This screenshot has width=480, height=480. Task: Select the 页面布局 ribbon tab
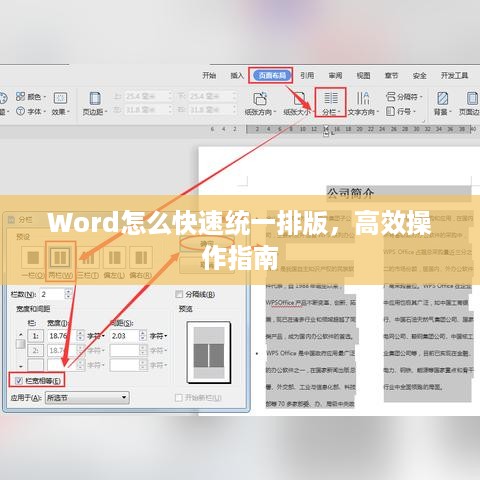pyautogui.click(x=272, y=76)
